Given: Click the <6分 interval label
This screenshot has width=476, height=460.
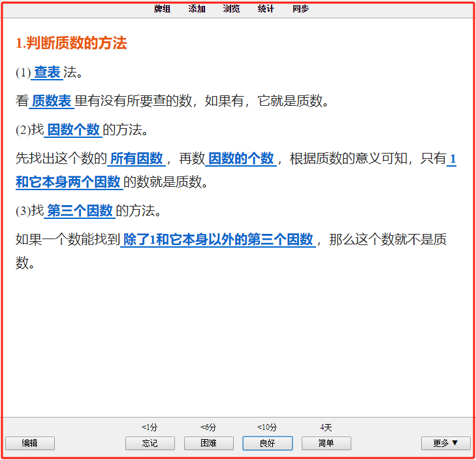Looking at the screenshot, I should 208,427.
